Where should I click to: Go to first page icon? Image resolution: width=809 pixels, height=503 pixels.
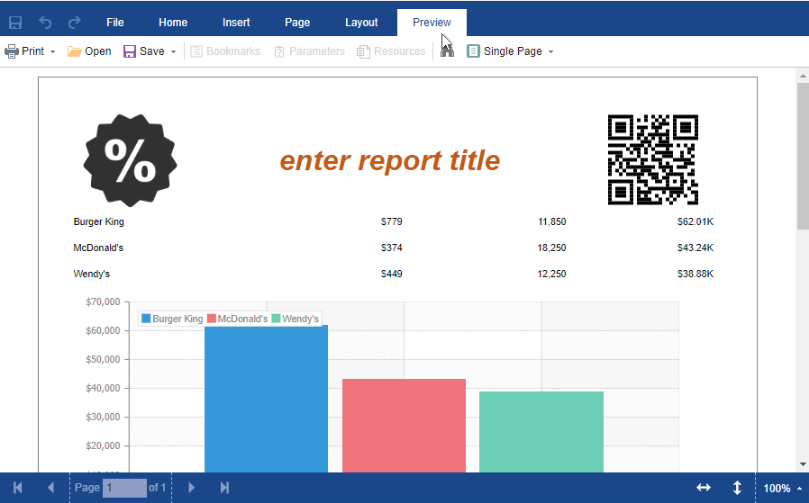click(x=18, y=488)
